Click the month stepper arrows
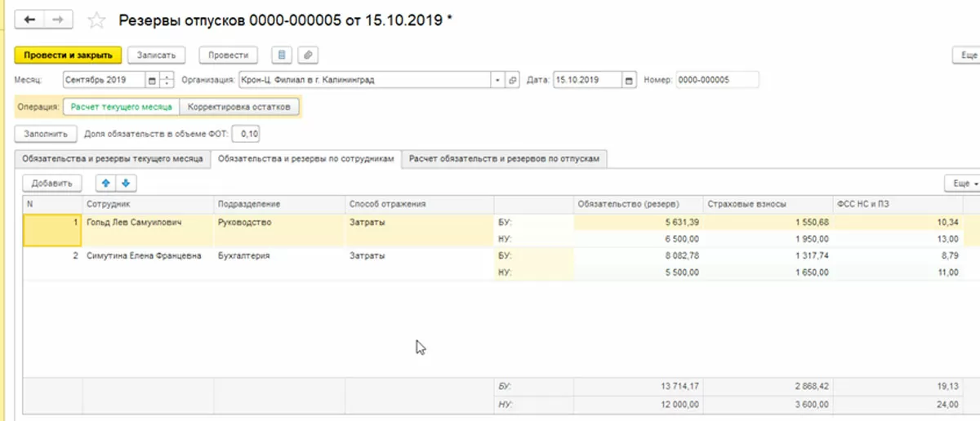 pyautogui.click(x=167, y=80)
